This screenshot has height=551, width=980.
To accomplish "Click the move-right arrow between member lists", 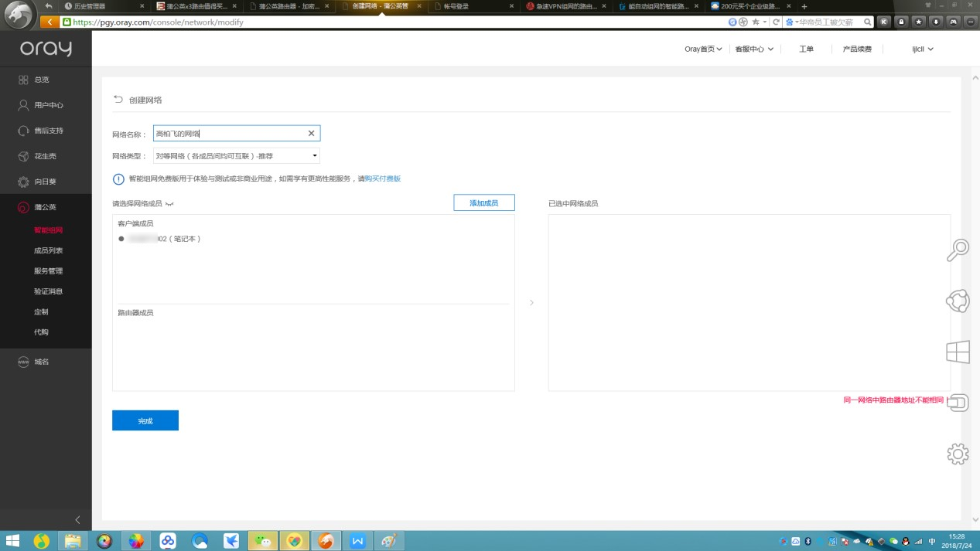I will pos(531,303).
